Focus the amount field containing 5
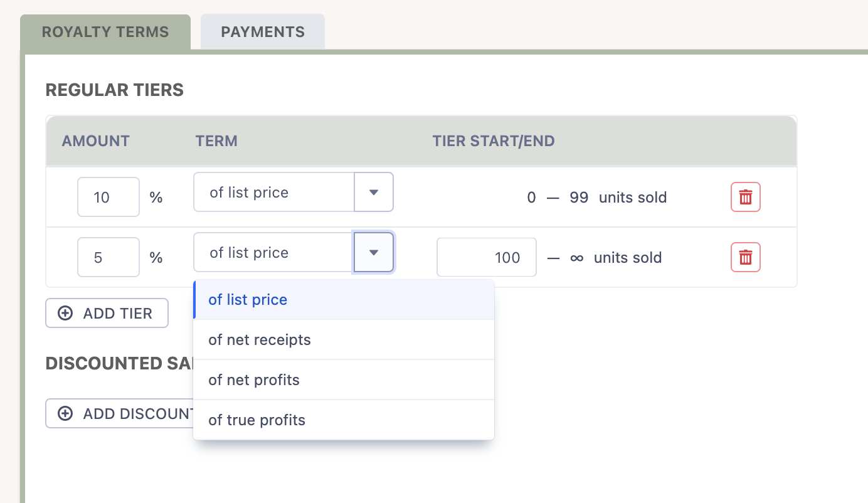 point(108,258)
